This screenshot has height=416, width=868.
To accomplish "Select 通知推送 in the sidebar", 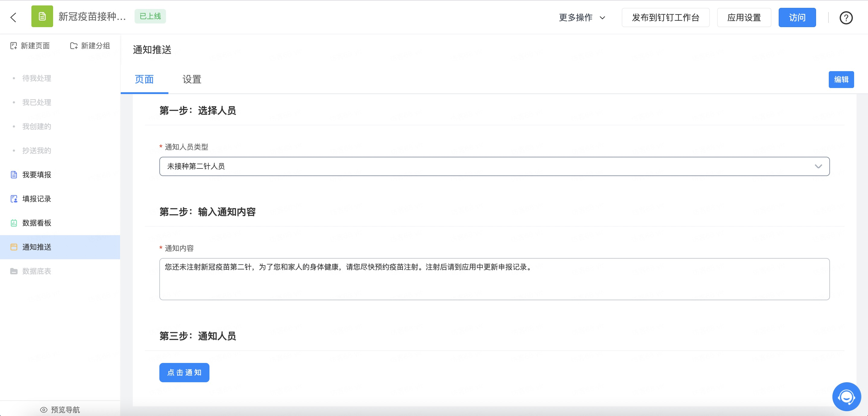I will point(37,247).
